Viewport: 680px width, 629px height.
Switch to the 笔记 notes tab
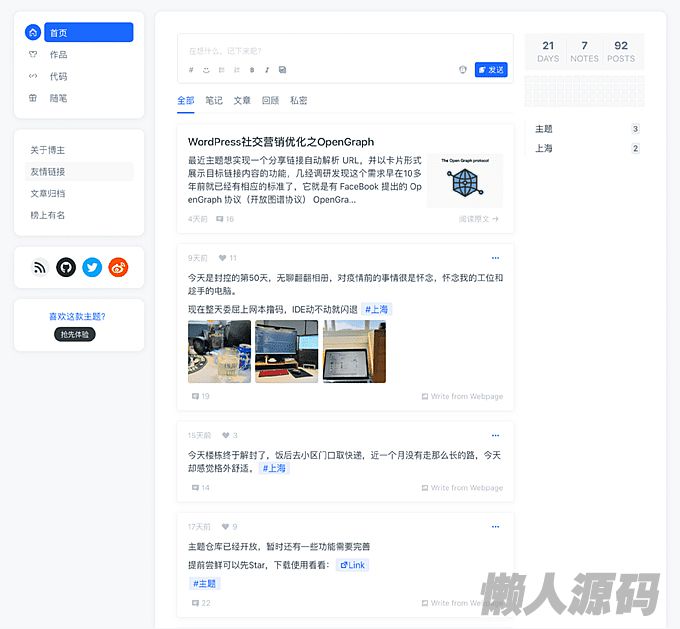coord(214,101)
